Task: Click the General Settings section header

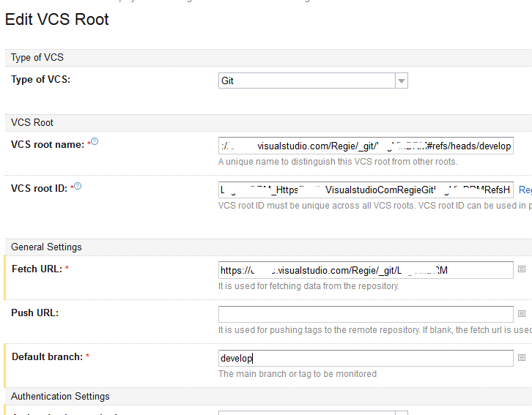Action: pyautogui.click(x=46, y=247)
